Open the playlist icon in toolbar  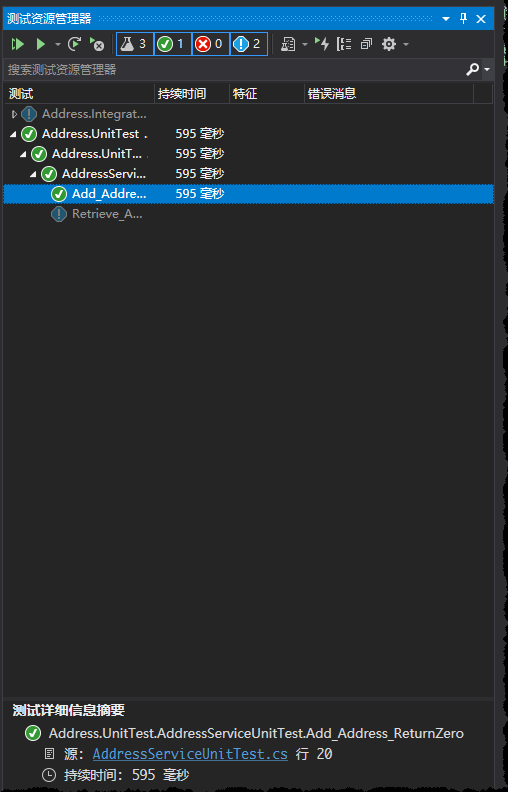288,44
